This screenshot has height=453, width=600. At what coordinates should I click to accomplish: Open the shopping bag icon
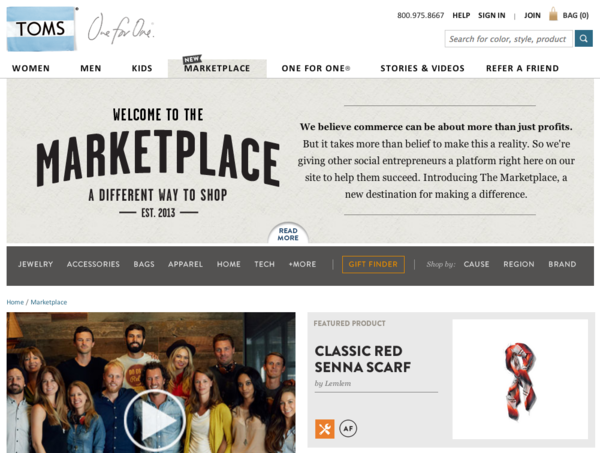click(x=553, y=14)
